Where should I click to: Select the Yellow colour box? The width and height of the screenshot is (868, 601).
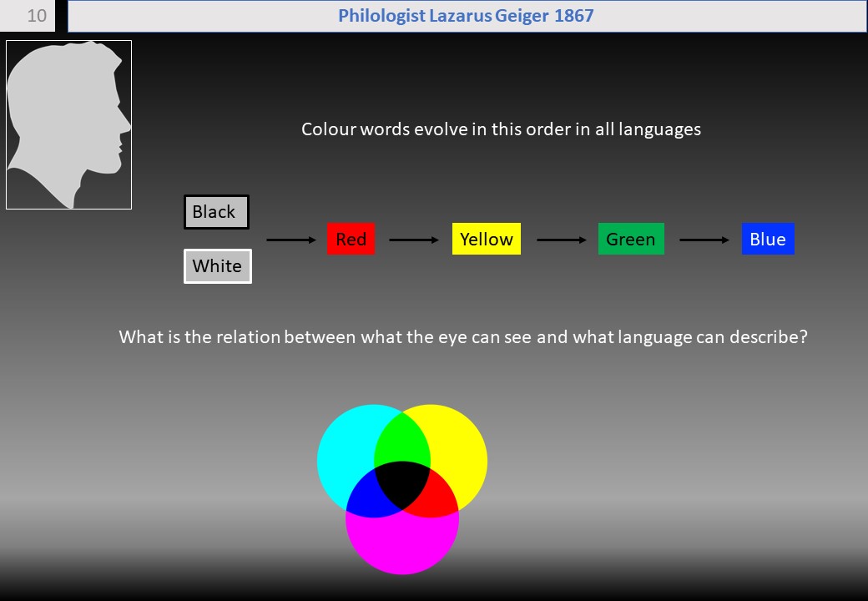click(x=487, y=239)
